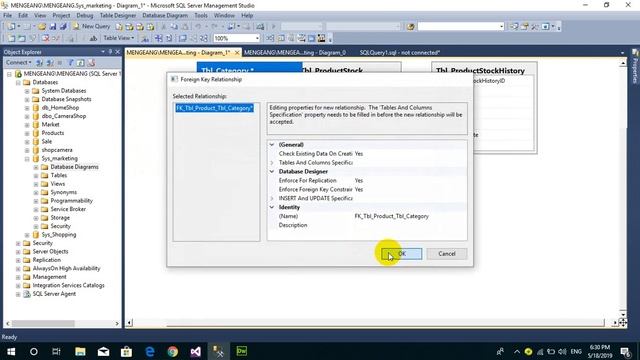The height and width of the screenshot is (360, 640).
Task: Click Object Explorer connect plug icon
Action: click(x=40, y=62)
